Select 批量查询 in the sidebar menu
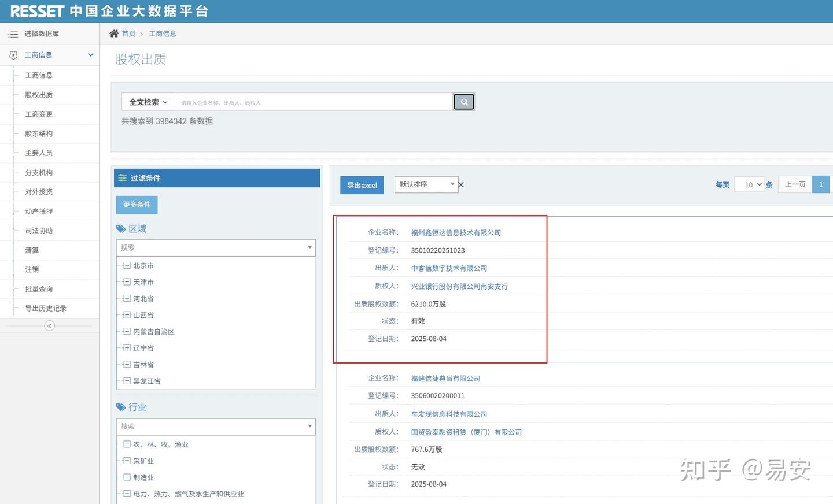Image resolution: width=833 pixels, height=504 pixels. click(x=38, y=289)
